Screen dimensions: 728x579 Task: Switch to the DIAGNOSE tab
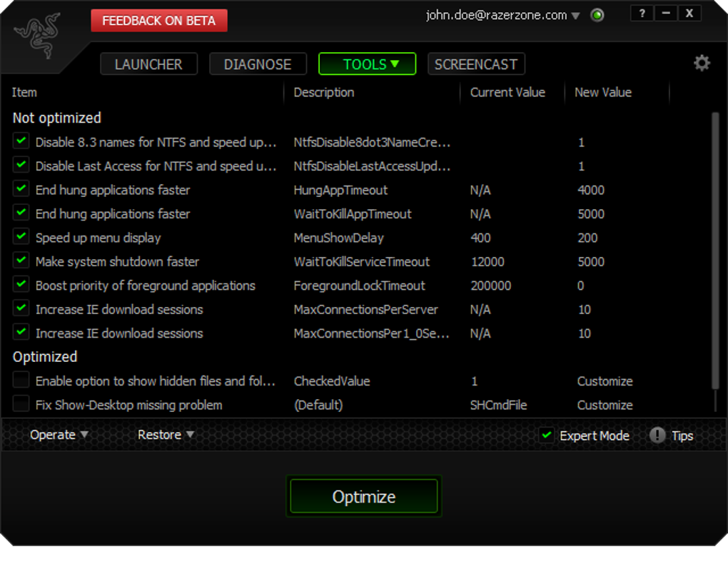click(258, 64)
